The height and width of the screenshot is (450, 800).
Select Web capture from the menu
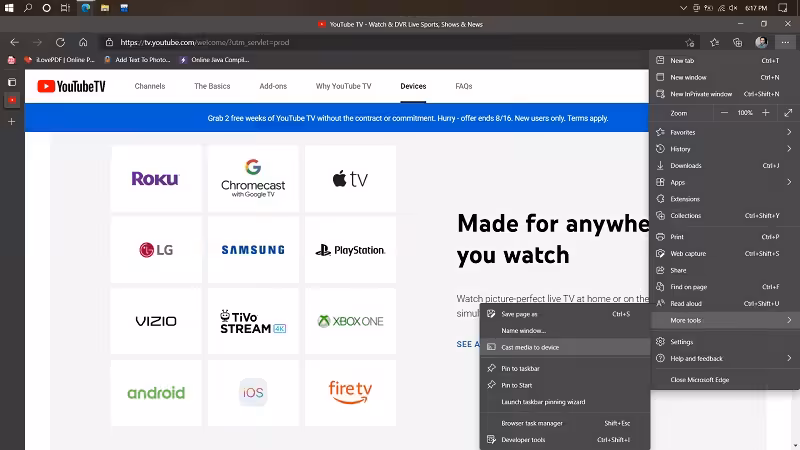tap(724, 254)
